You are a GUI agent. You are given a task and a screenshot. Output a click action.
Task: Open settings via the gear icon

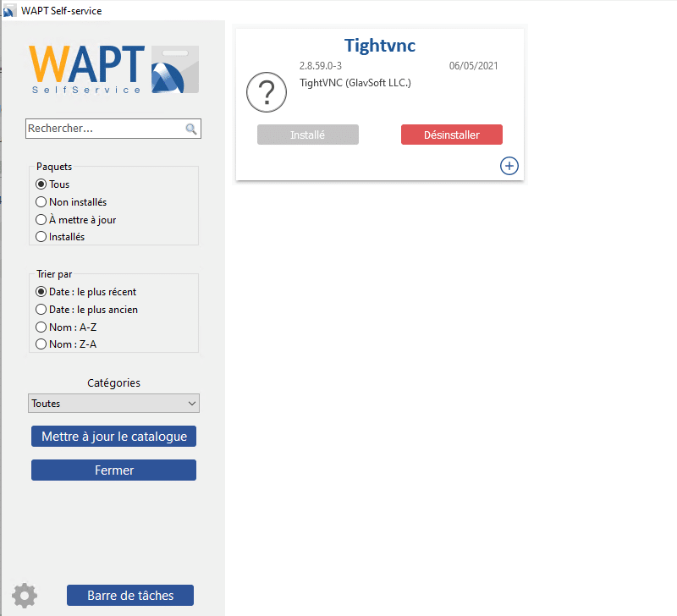coord(25,596)
